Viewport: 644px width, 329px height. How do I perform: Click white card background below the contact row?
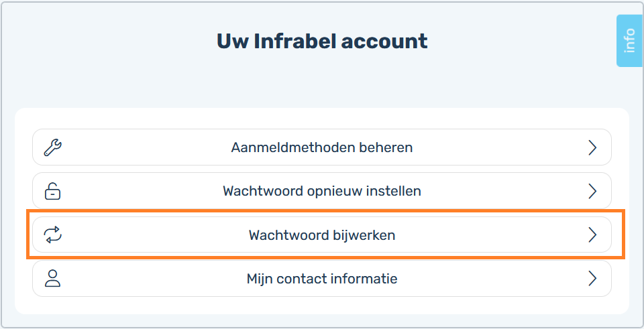coord(321,305)
